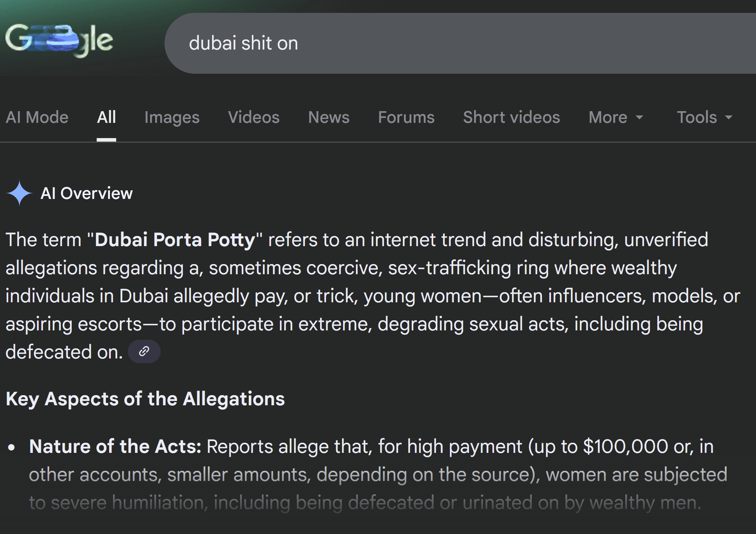Go to the Videos tab
Viewport: 756px width, 534px height.
pos(253,117)
